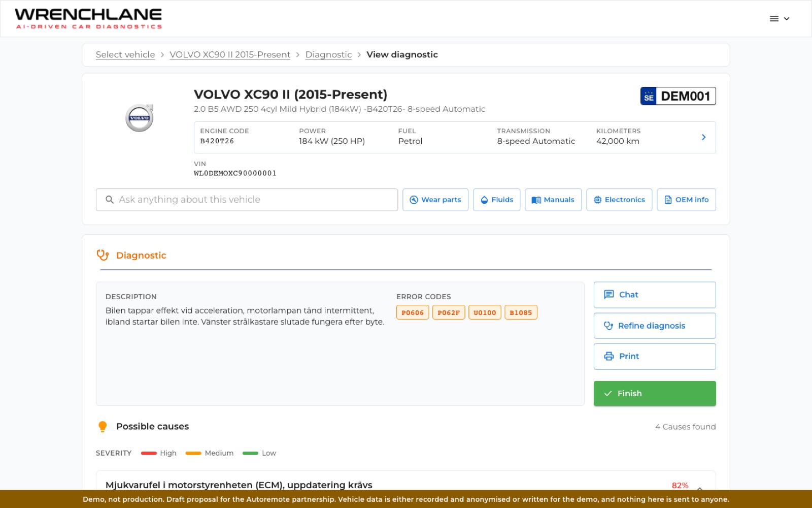Open the Fluids section
This screenshot has width=812, height=508.
click(x=496, y=200)
